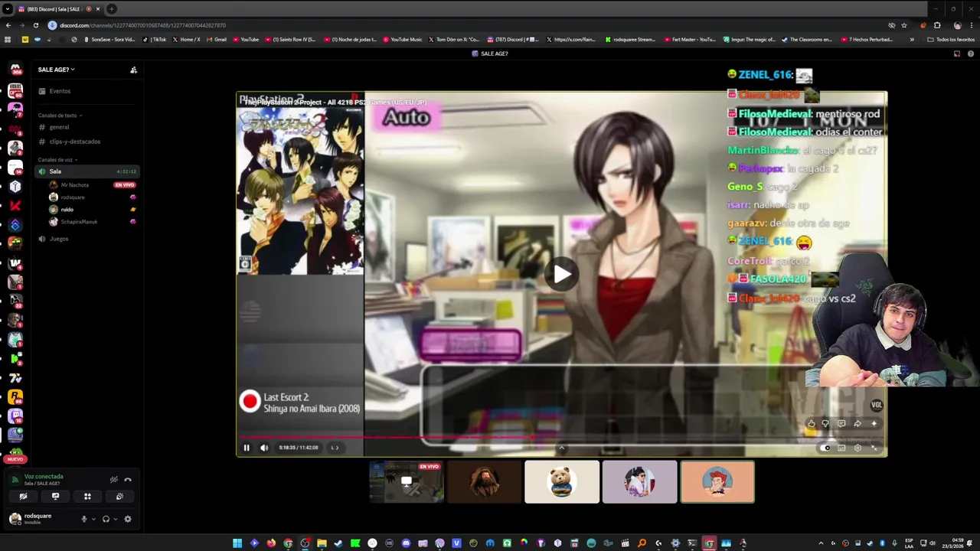Toggle camera button in voice panel
Image resolution: width=980 pixels, height=551 pixels.
coord(23,496)
